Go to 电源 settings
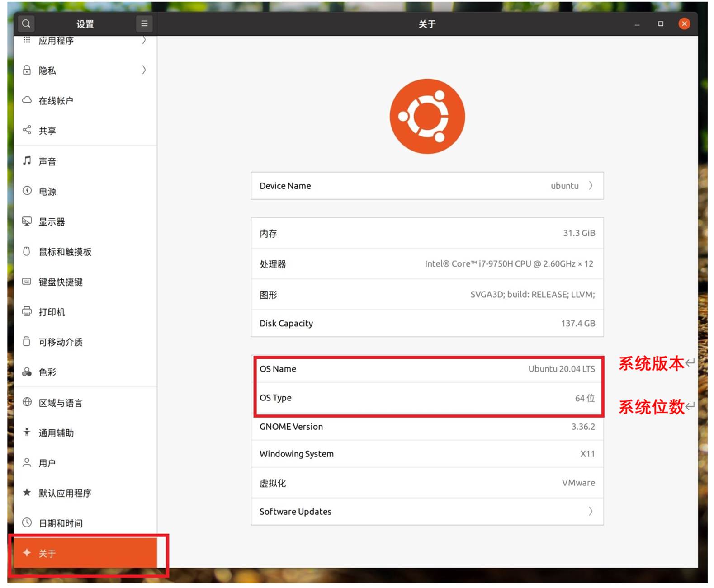 click(x=85, y=191)
